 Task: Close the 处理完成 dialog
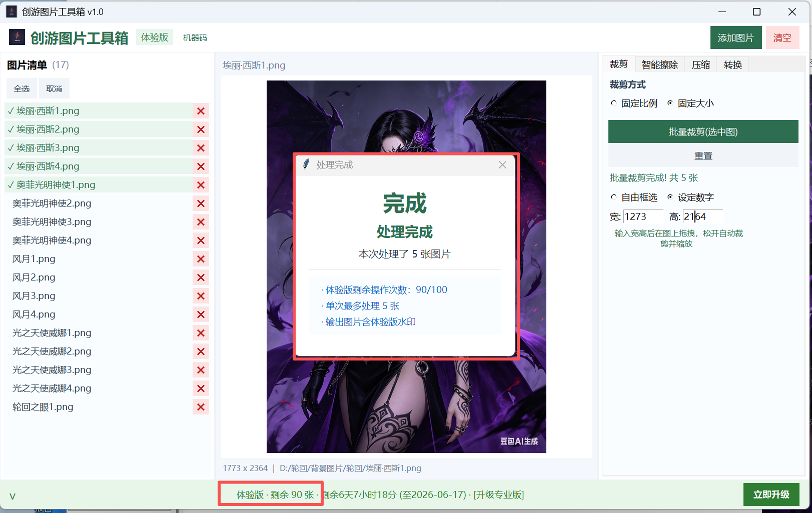point(502,165)
